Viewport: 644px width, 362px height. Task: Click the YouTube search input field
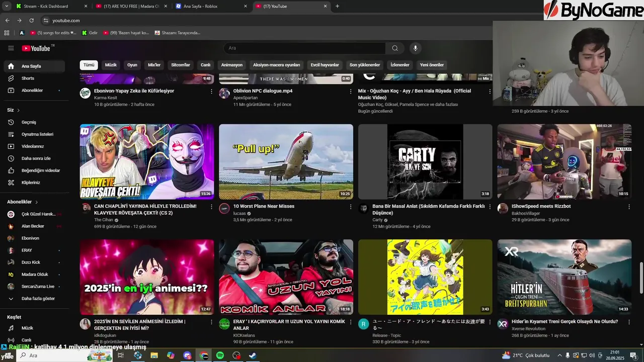(304, 48)
